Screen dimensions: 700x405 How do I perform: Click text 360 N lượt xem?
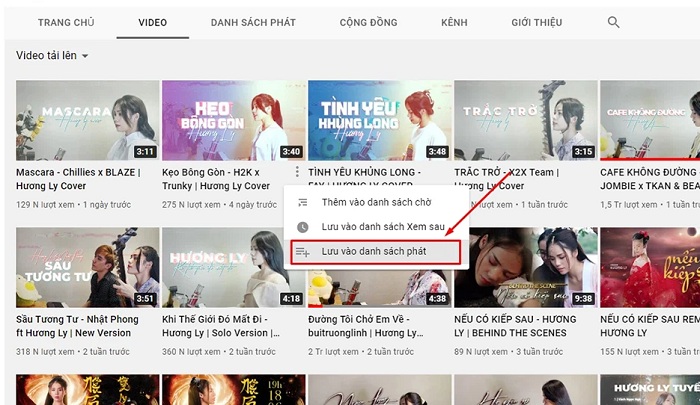[x=191, y=352]
